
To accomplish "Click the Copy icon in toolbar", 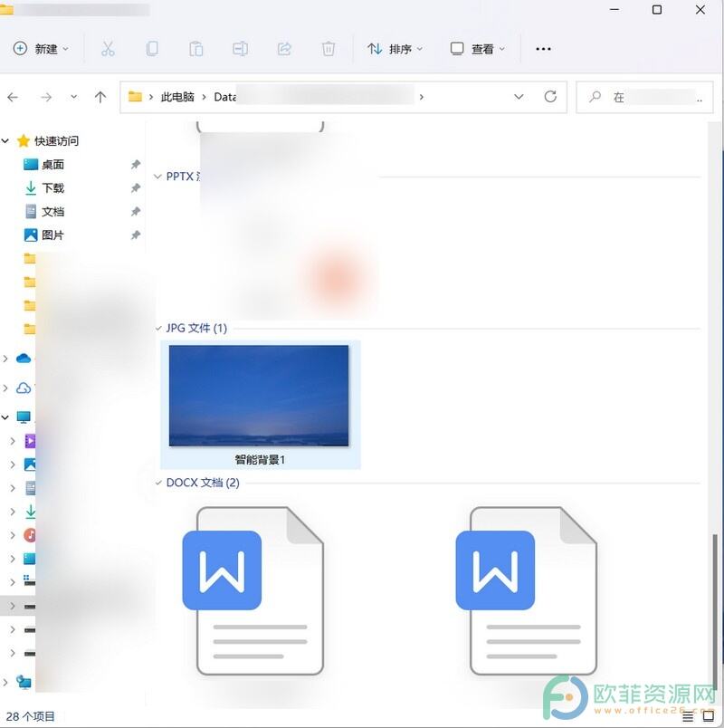I will pos(152,49).
